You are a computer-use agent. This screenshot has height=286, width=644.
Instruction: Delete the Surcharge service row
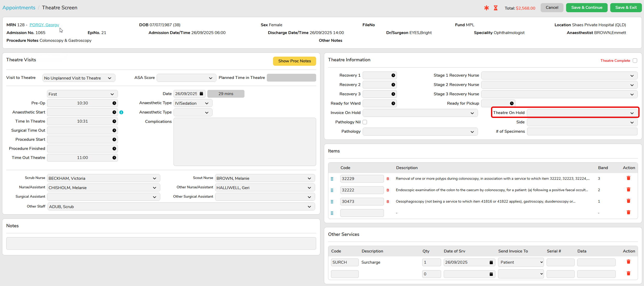pos(628,262)
